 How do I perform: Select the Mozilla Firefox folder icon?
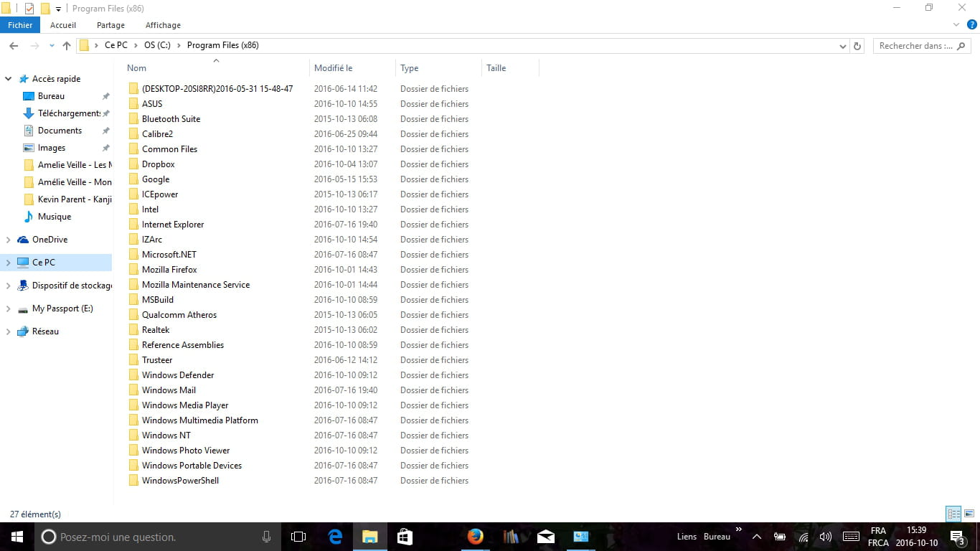point(133,270)
